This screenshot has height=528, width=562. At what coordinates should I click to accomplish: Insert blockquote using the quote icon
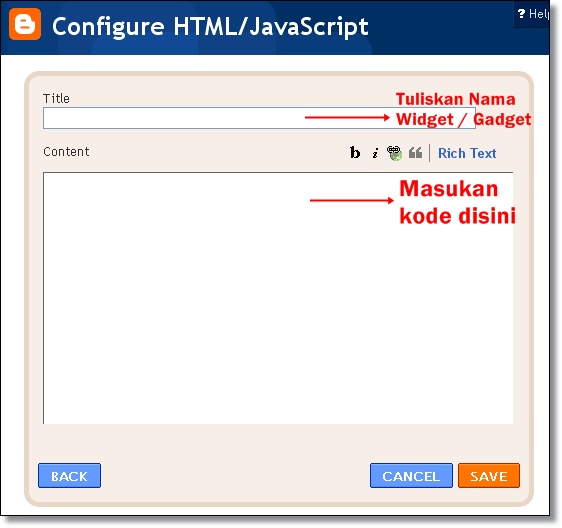tap(415, 153)
